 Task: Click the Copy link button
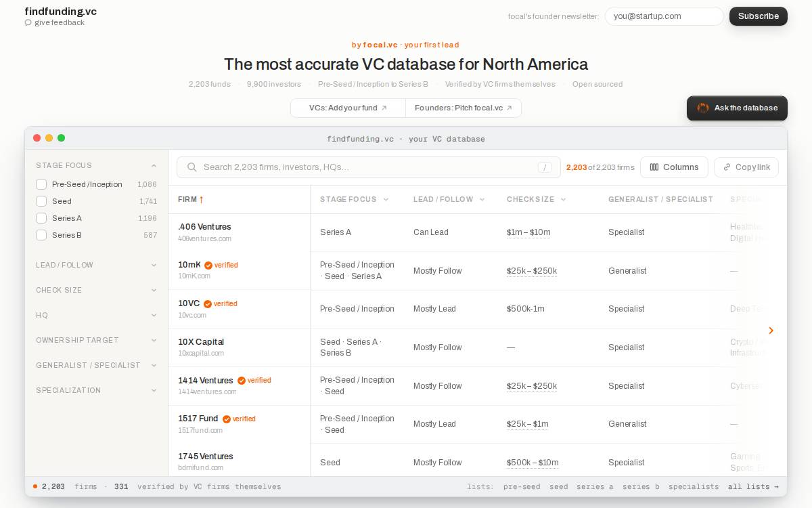pos(746,167)
